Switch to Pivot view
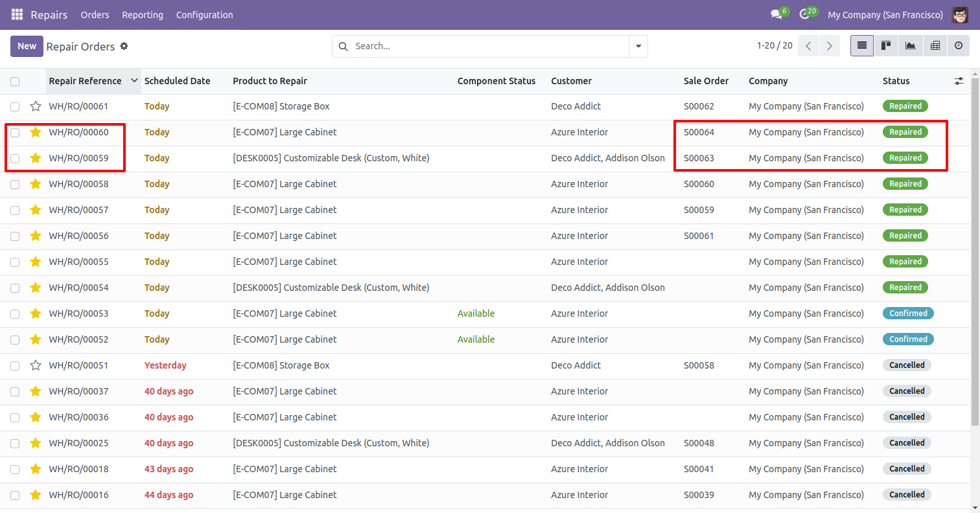Image resolution: width=980 pixels, height=513 pixels. click(x=935, y=46)
